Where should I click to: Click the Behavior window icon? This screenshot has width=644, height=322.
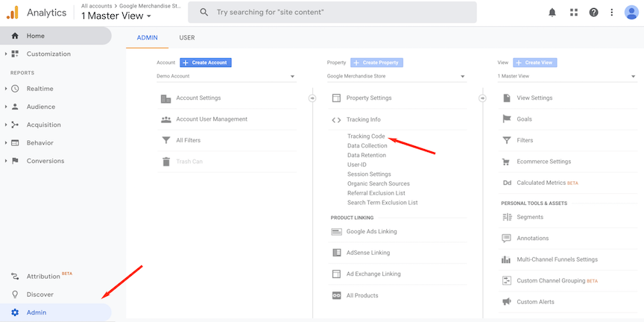pyautogui.click(x=15, y=142)
